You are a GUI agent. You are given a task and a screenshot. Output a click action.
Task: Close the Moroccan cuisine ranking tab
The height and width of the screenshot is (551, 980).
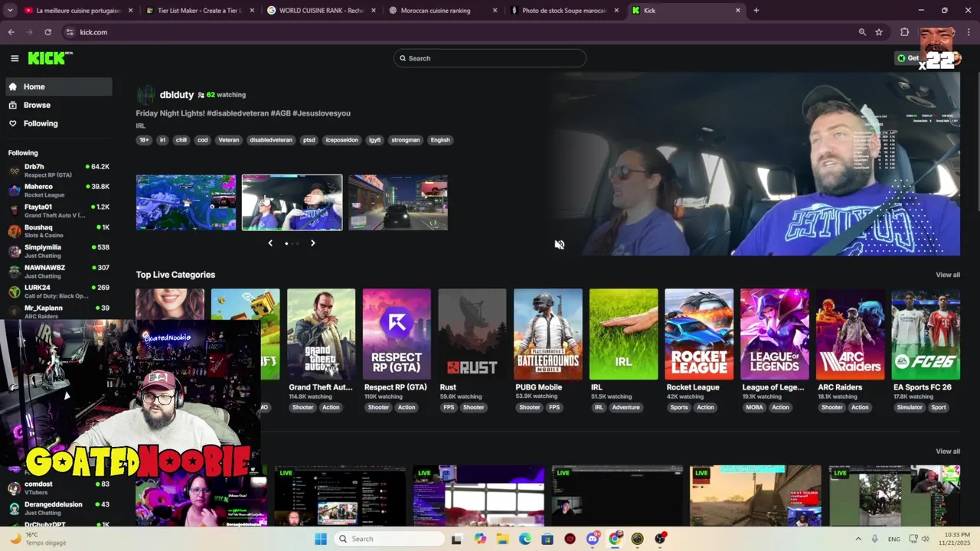click(x=495, y=11)
